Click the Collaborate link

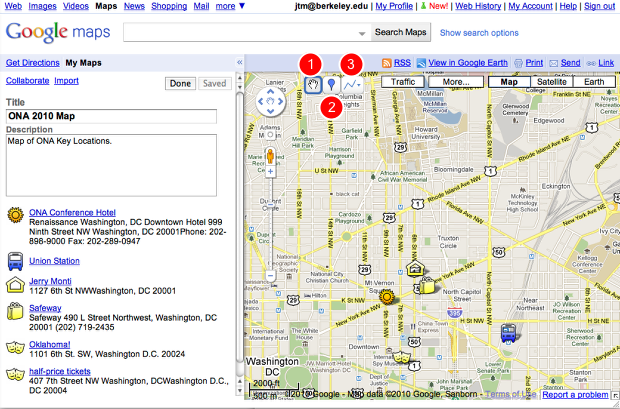tap(27, 81)
